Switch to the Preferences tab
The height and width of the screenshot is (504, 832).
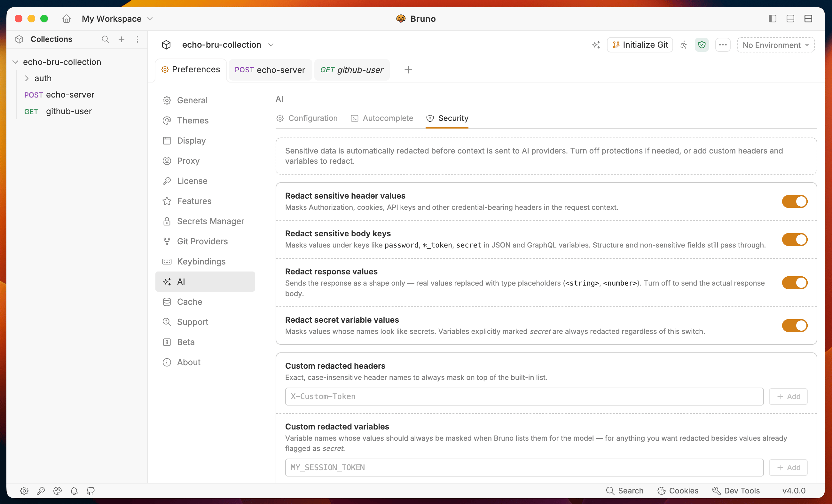[x=191, y=70]
